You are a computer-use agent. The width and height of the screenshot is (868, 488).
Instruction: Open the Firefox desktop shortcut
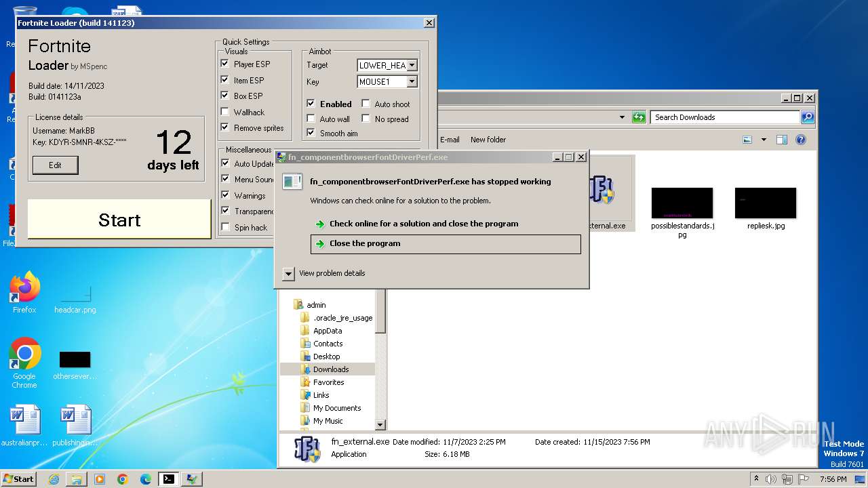click(24, 292)
